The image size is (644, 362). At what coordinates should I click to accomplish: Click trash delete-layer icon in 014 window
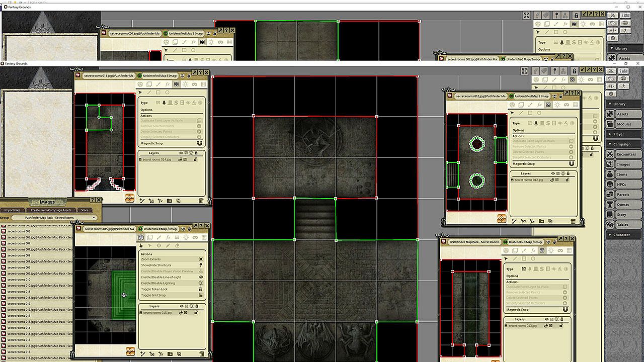(x=201, y=201)
